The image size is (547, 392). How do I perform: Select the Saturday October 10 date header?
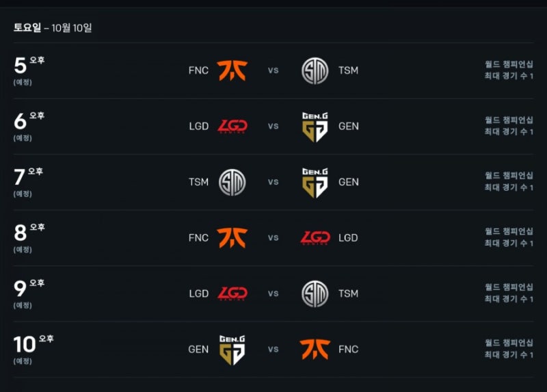coord(53,27)
